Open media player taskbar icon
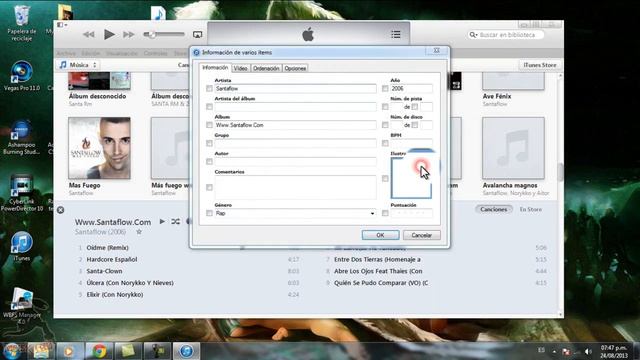 click(x=69, y=351)
